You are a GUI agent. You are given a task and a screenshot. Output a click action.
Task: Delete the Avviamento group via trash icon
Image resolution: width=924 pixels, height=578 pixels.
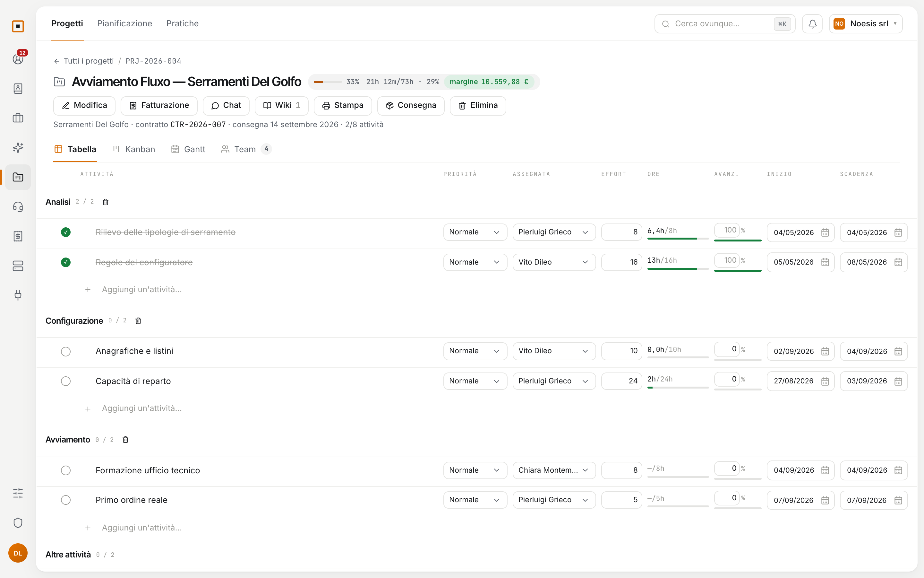(125, 440)
